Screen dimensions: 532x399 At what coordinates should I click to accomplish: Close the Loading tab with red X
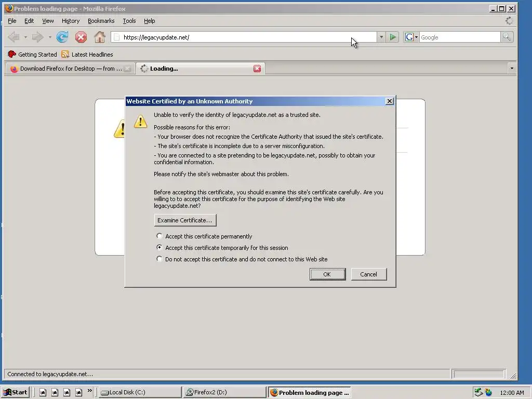point(257,69)
